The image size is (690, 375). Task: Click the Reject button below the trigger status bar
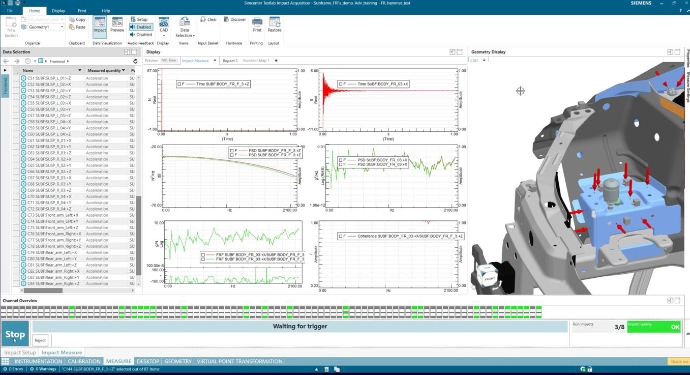pos(40,340)
